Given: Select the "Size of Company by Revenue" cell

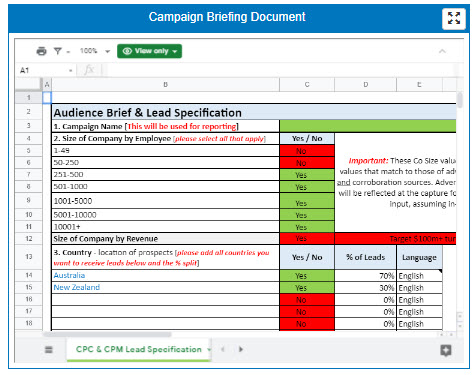Looking at the screenshot, I should [165, 239].
